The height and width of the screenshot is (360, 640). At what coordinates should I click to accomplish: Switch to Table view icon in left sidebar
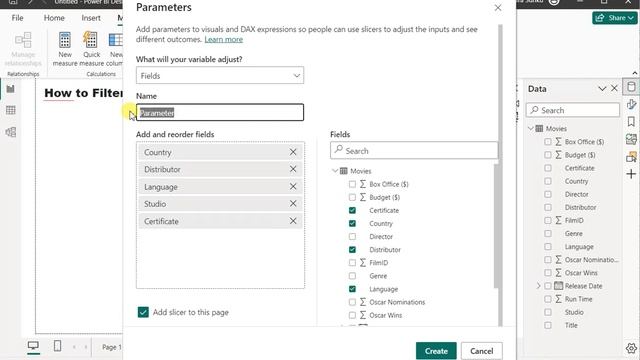(x=11, y=110)
